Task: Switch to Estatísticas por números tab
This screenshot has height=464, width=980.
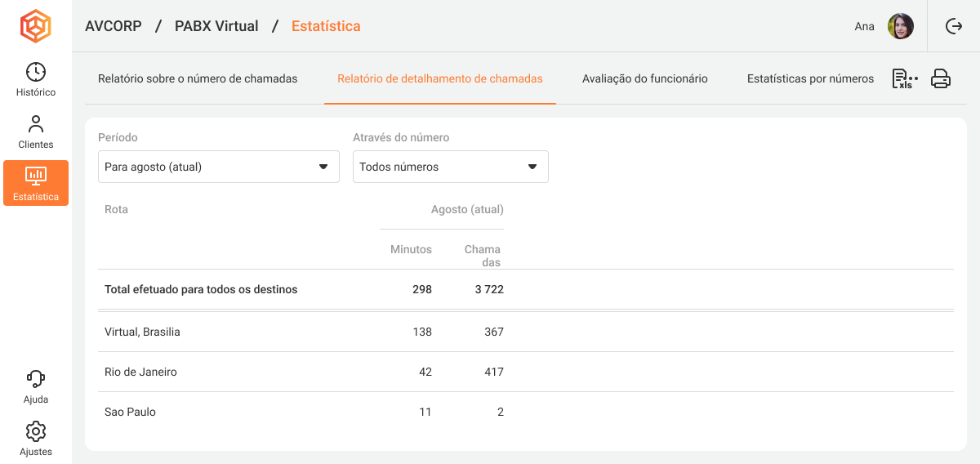Action: click(810, 79)
